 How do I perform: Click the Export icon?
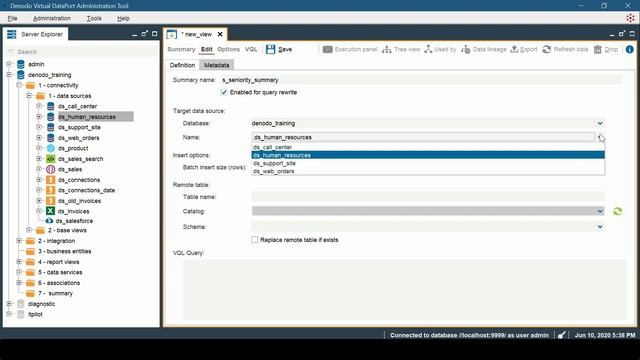[514, 49]
